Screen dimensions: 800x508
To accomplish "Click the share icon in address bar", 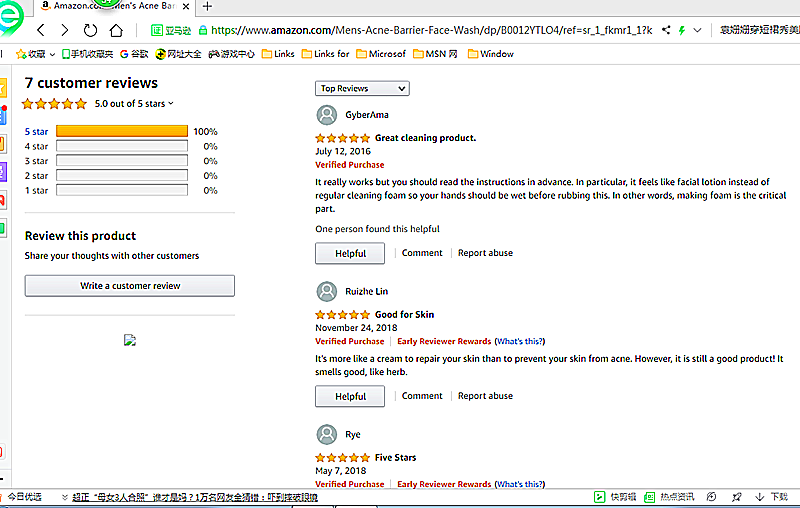I will tap(667, 31).
